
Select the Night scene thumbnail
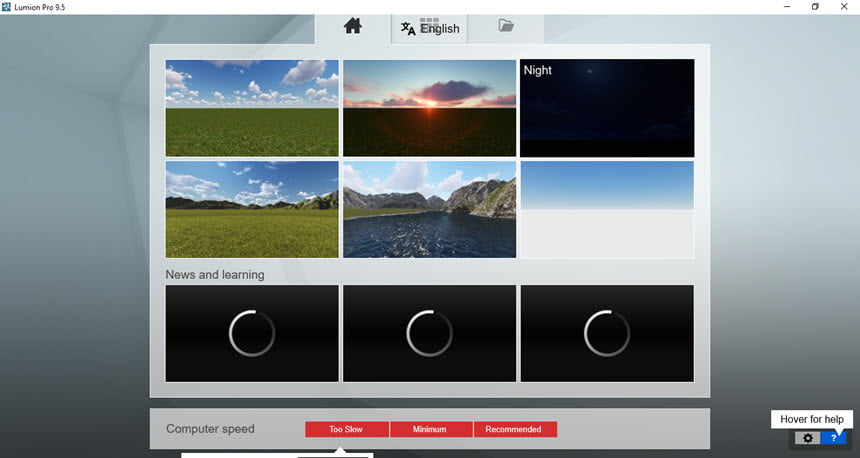pyautogui.click(x=607, y=108)
